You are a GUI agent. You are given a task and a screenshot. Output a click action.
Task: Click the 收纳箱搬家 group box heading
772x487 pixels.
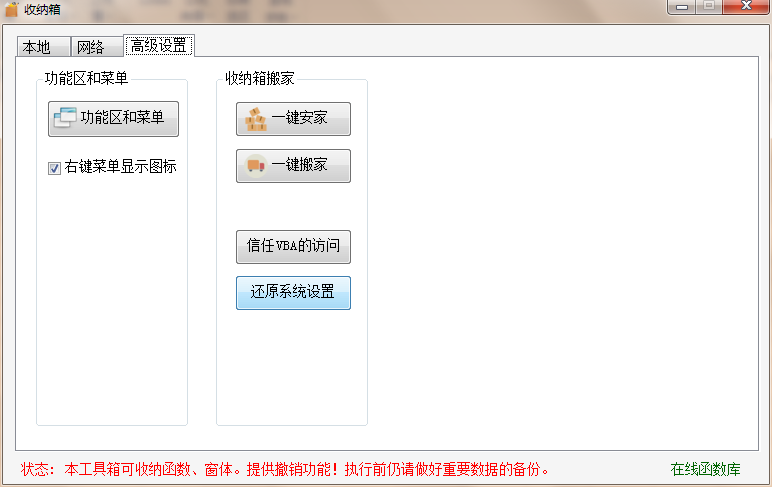tap(259, 78)
